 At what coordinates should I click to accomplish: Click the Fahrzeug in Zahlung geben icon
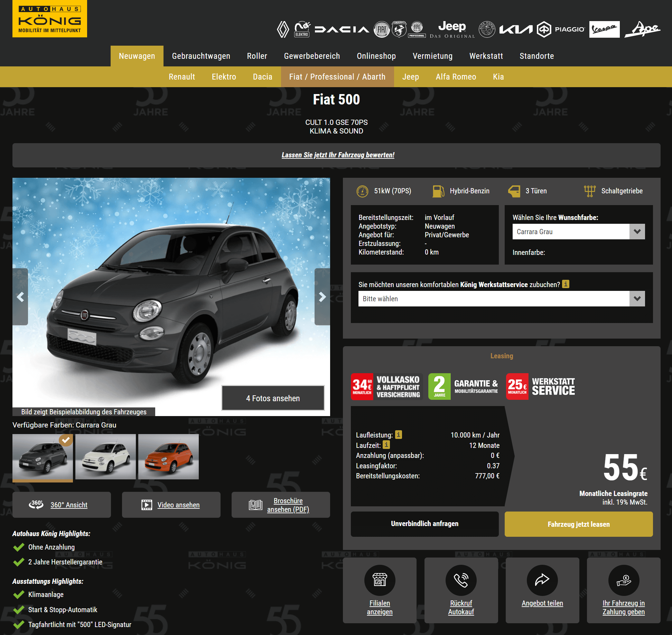coord(624,580)
